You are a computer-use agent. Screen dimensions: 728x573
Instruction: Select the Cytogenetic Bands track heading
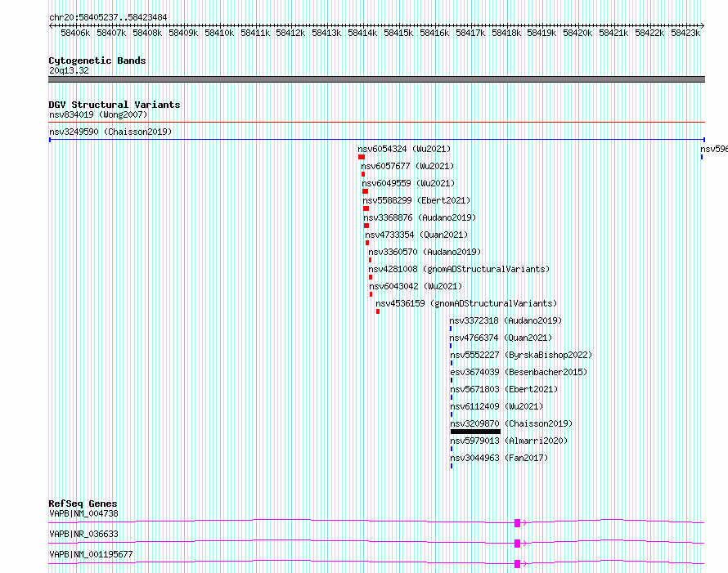pyautogui.click(x=97, y=60)
